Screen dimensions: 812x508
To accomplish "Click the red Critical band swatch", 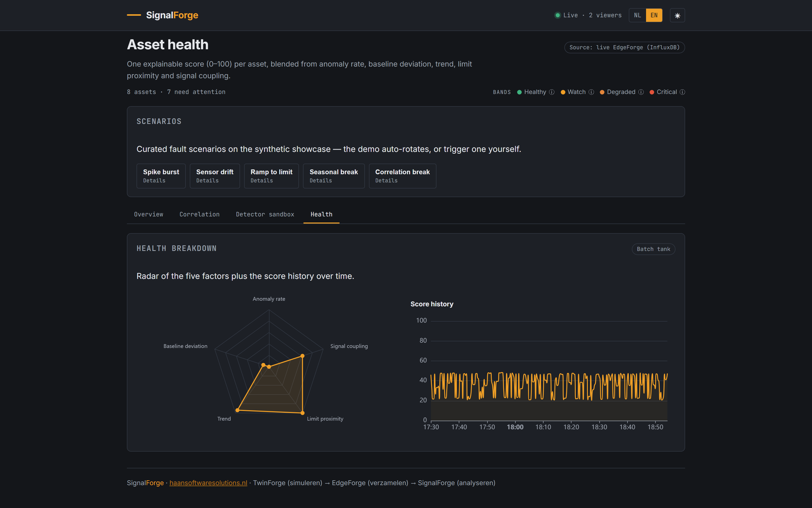I will (652, 92).
